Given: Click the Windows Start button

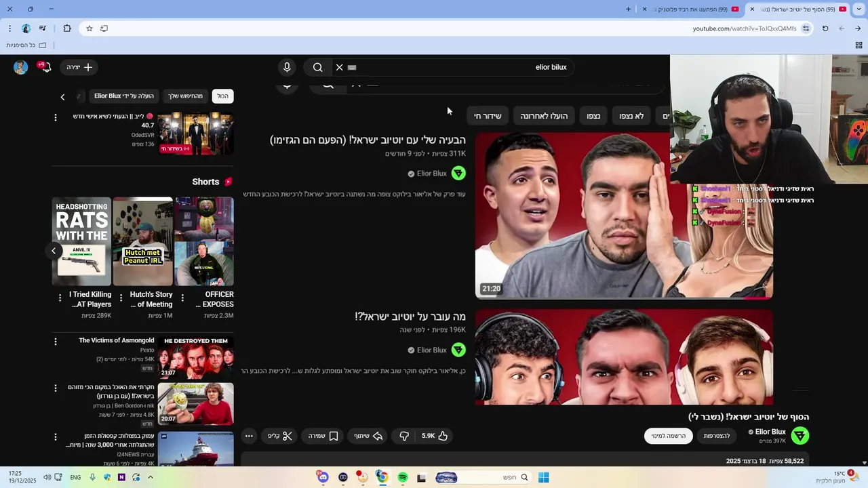Looking at the screenshot, I should [543, 477].
